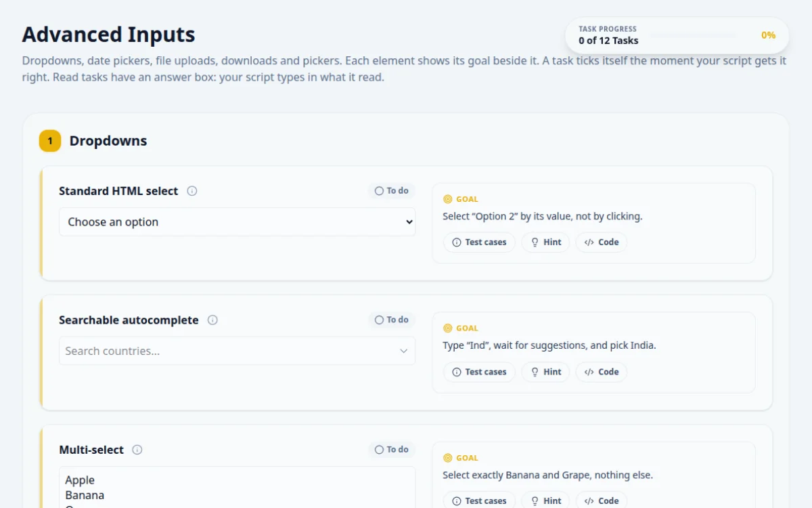Viewport: 812px width, 508px height.
Task: Click the Advanced Inputs heading
Action: (x=108, y=35)
